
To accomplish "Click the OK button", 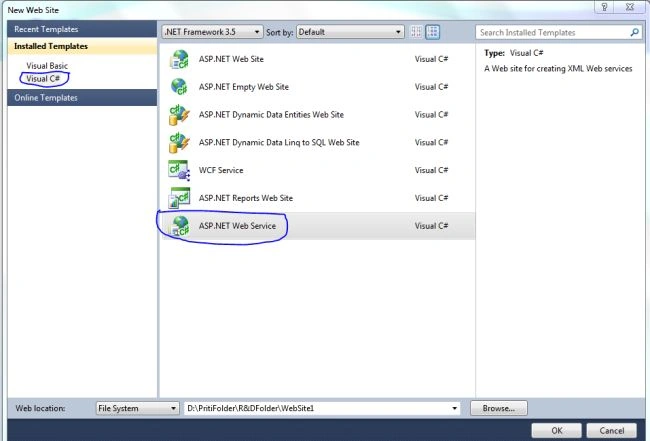I will tap(556, 431).
